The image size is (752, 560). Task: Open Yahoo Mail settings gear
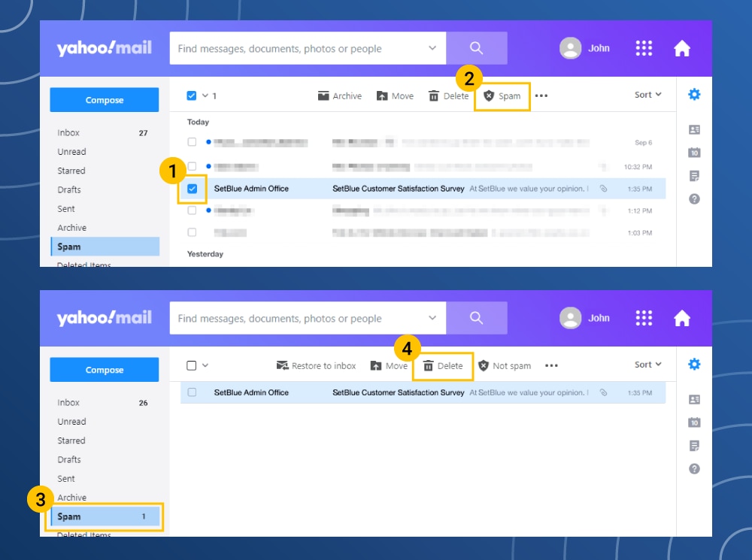(693, 94)
